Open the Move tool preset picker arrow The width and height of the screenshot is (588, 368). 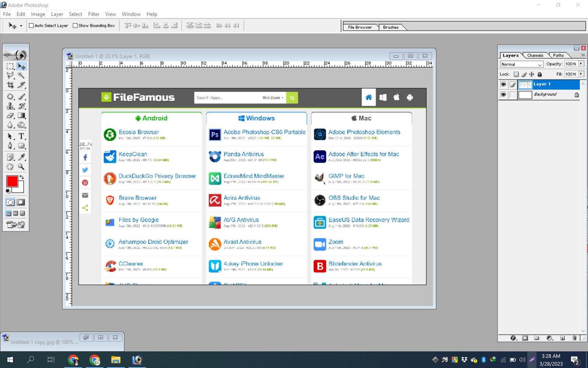point(21,26)
